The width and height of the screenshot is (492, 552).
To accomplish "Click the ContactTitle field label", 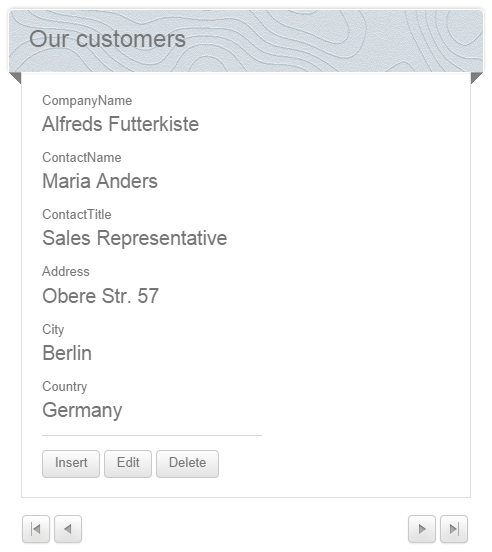I will tap(77, 215).
